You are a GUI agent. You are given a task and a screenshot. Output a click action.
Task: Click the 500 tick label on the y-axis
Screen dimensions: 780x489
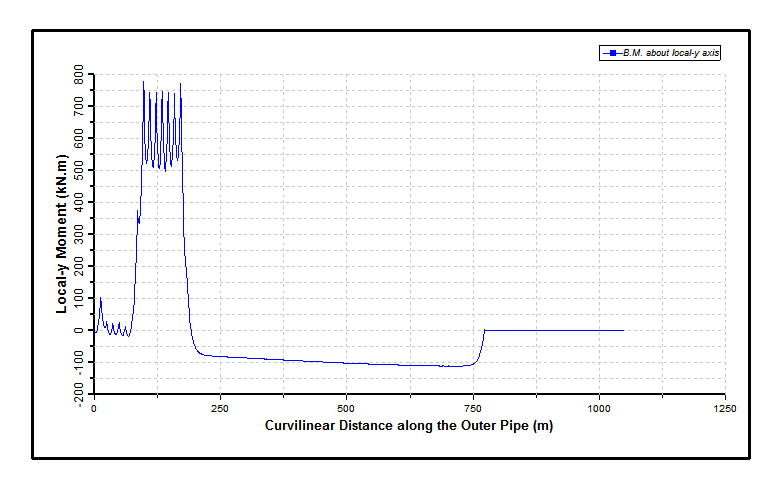[78, 171]
